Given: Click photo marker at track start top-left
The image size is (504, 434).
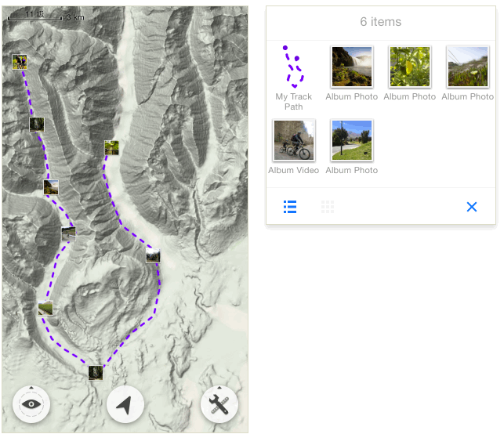Looking at the screenshot, I should 20,61.
